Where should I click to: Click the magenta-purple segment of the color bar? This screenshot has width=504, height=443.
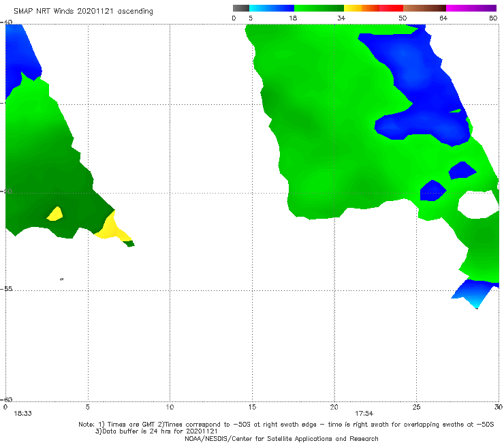click(x=471, y=8)
